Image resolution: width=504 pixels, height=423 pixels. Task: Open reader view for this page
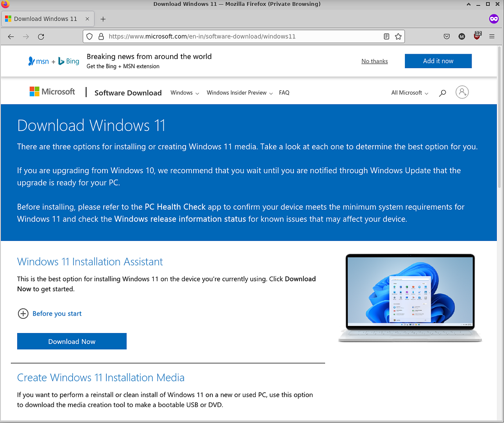[x=386, y=37]
